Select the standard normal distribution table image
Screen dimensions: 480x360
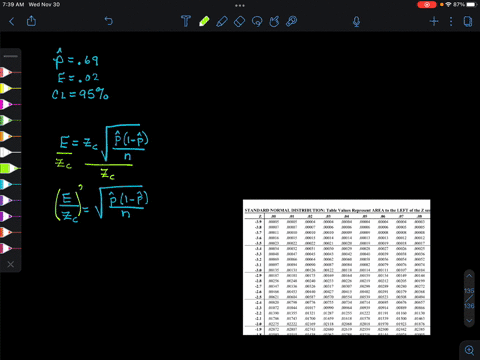coord(337,267)
